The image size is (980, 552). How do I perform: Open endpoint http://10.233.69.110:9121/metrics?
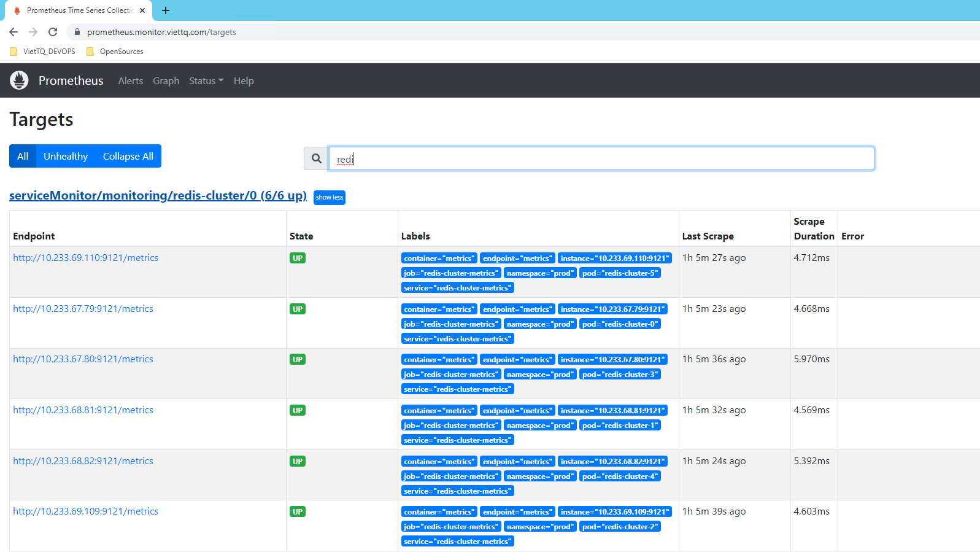coord(86,258)
